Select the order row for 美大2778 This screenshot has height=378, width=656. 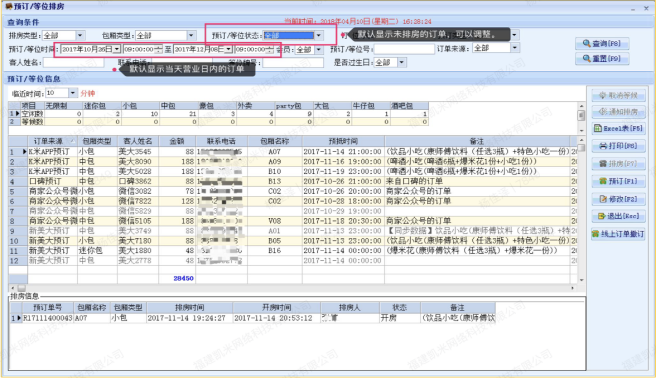(293, 261)
